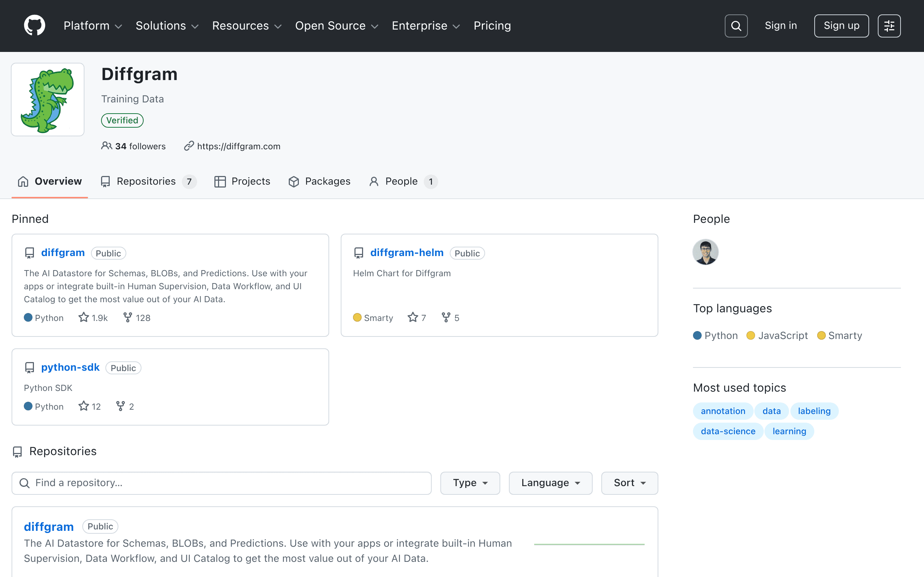Open the Language filter dropdown

pos(550,483)
